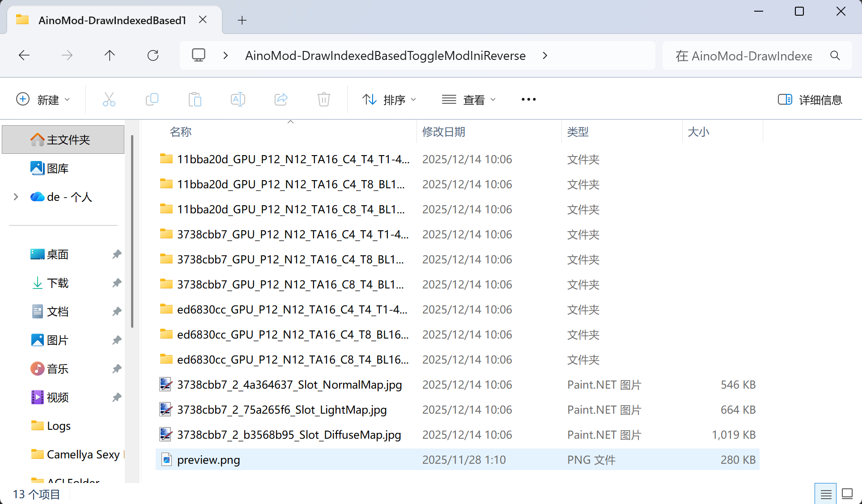Screen dimensions: 862x504
Task: Click the Share icon
Action: point(281,99)
